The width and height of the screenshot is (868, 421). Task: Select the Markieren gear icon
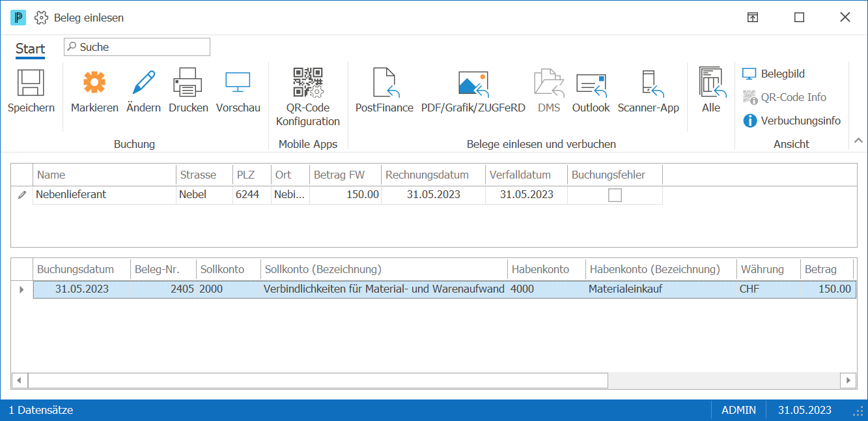[94, 83]
